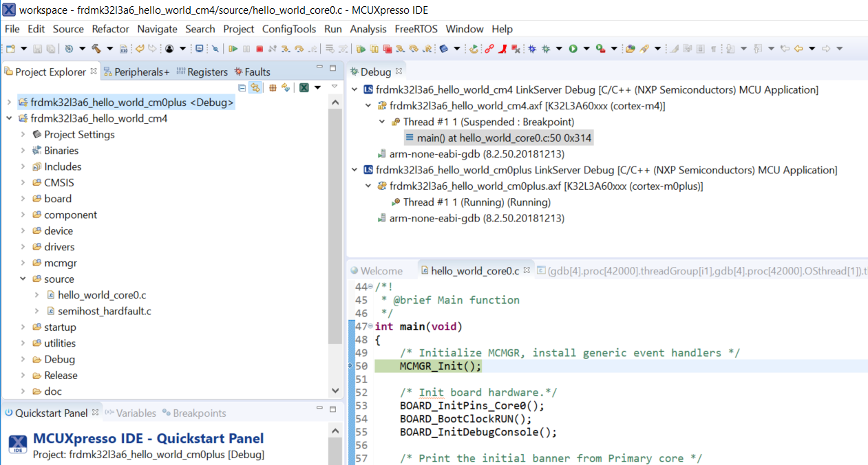Open the Analysis menu
The width and height of the screenshot is (868, 465).
coord(368,29)
